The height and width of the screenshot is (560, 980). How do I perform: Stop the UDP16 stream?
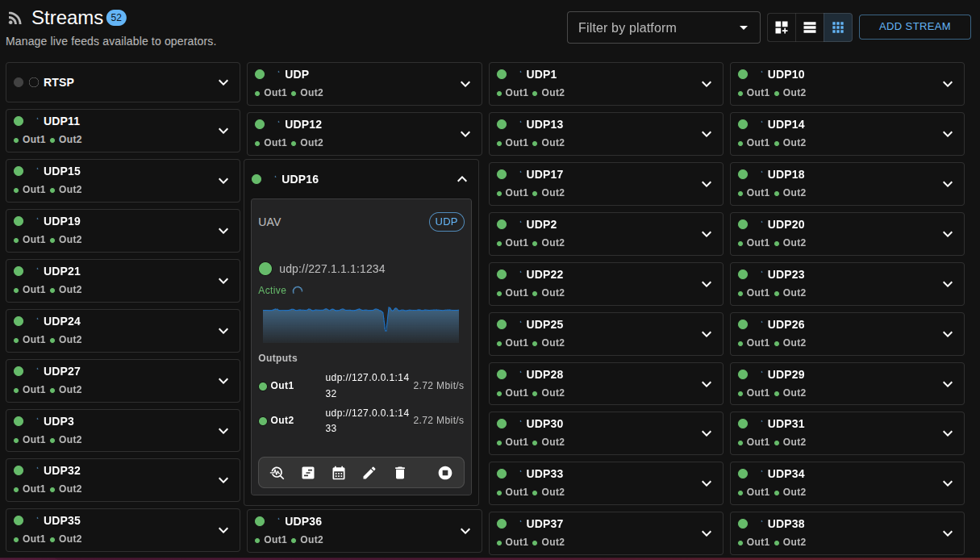pyautogui.click(x=445, y=473)
